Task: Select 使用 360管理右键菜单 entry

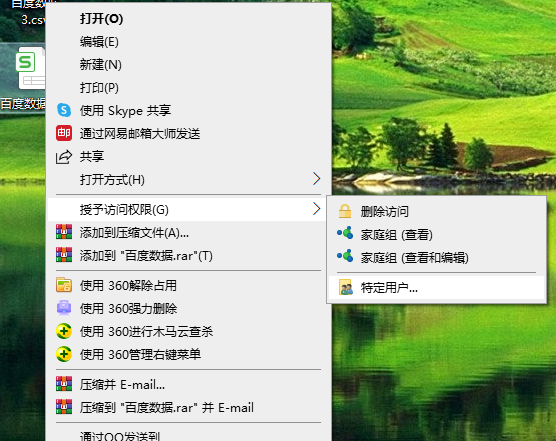Action: 140,354
